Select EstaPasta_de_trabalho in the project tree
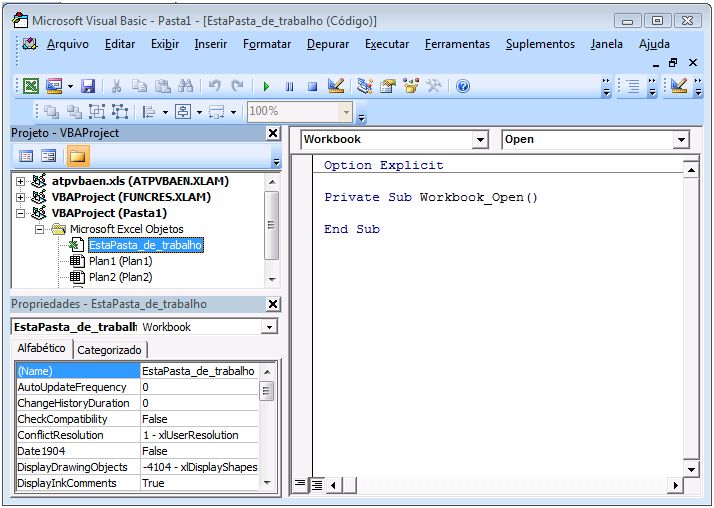The image size is (714, 508). pyautogui.click(x=146, y=245)
